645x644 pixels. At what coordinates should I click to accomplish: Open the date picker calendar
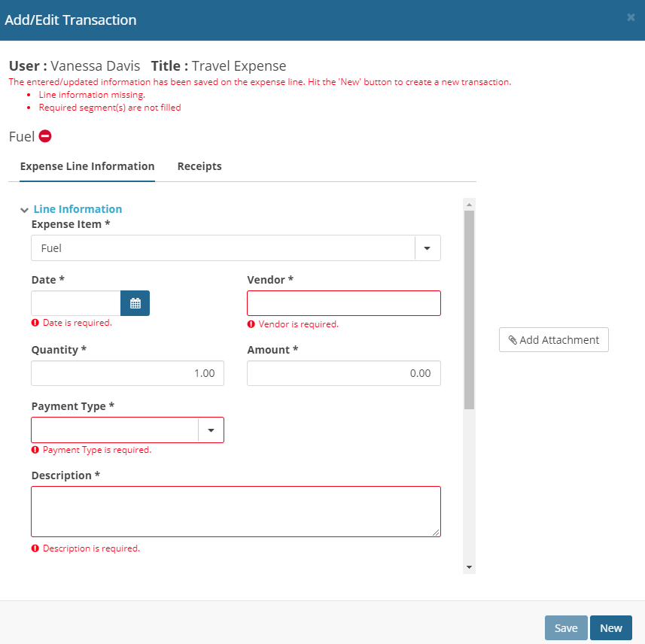(x=135, y=302)
